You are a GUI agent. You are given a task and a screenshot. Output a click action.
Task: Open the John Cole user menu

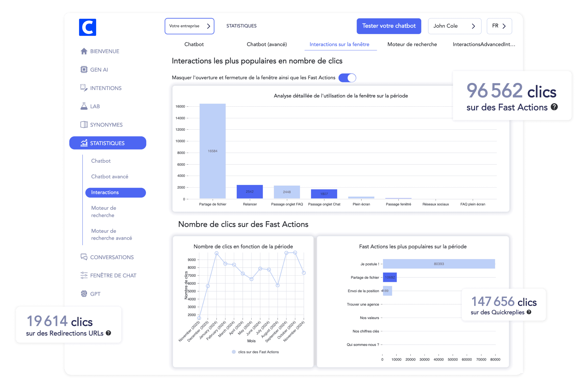[x=454, y=26]
